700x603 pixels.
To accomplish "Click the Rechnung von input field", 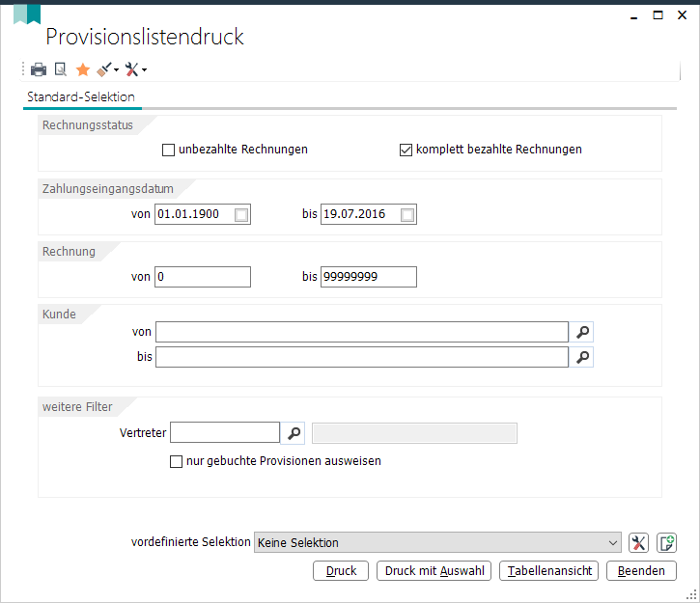I will pyautogui.click(x=203, y=277).
